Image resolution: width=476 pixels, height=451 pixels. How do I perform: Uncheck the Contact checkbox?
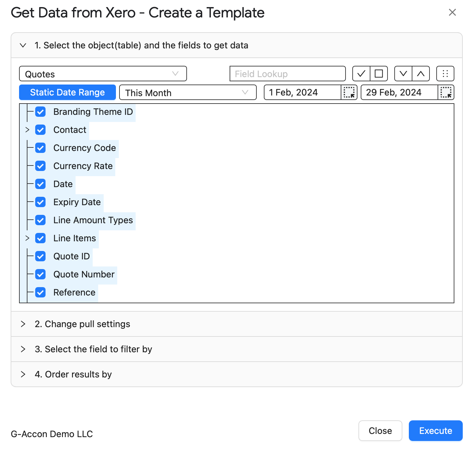40,130
